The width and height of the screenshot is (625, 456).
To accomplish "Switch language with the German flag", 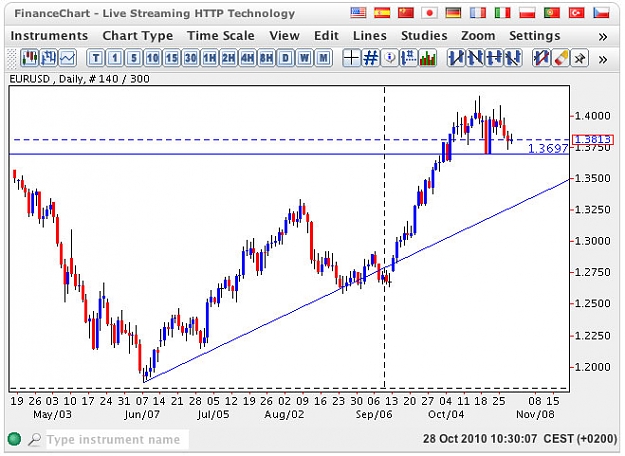I will [453, 13].
